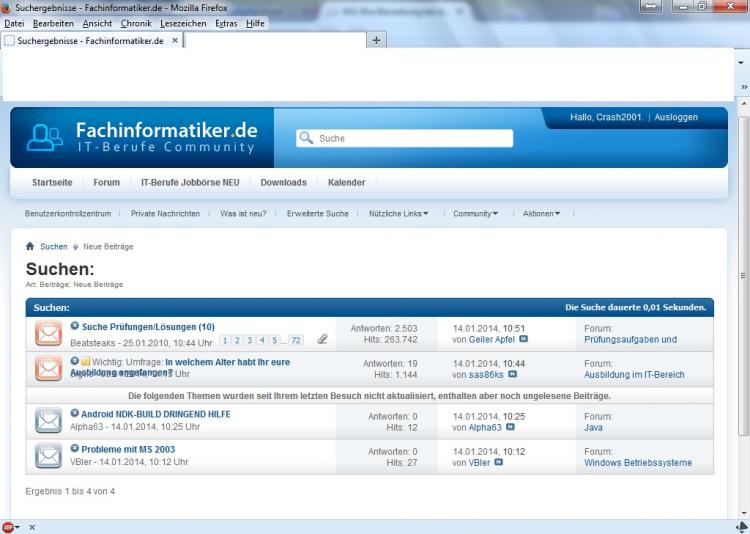Open Antworten: 2.503 replies list

coord(384,328)
